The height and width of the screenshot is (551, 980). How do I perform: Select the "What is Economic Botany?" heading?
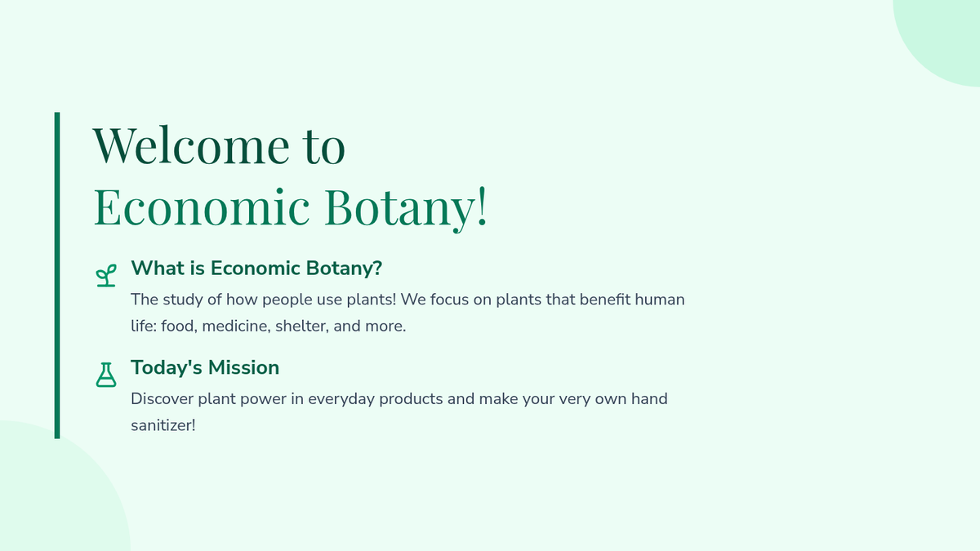257,269
